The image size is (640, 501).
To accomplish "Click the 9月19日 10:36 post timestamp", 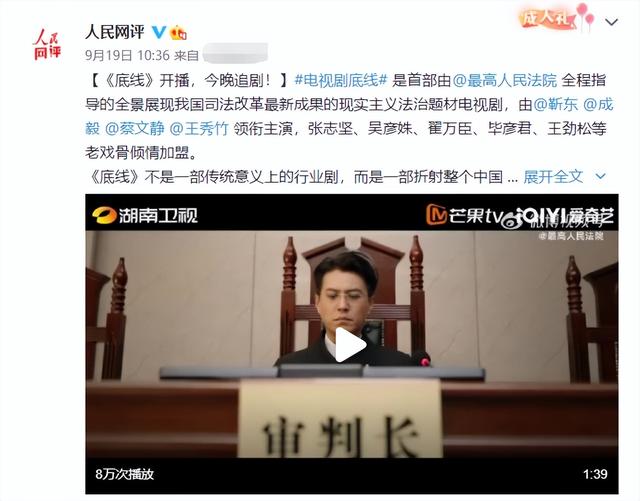I will click(x=127, y=55).
